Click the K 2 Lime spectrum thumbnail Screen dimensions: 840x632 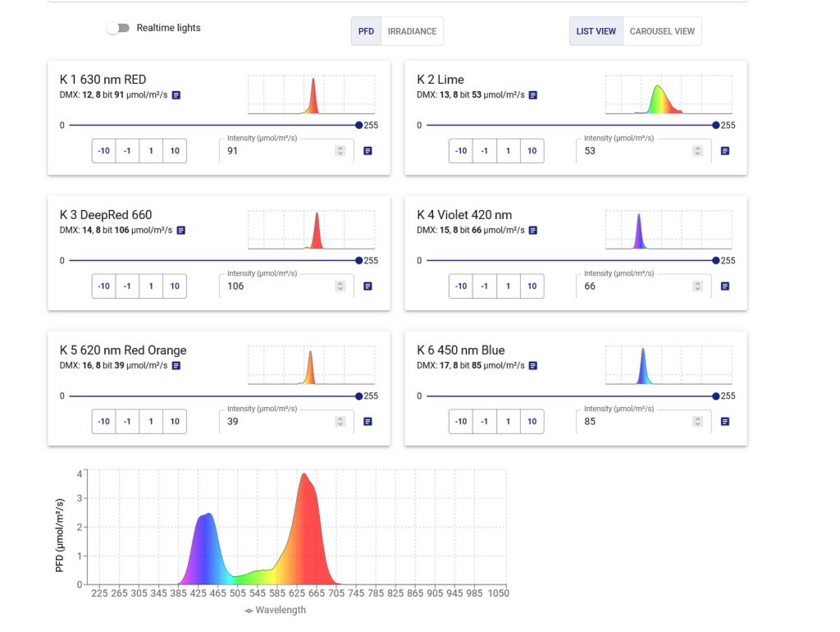click(x=669, y=94)
